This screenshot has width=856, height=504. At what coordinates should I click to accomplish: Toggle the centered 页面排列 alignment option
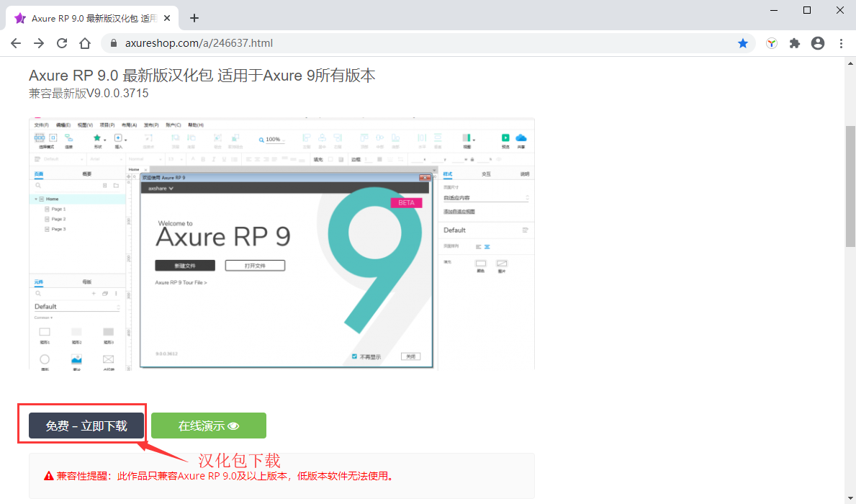coord(487,247)
